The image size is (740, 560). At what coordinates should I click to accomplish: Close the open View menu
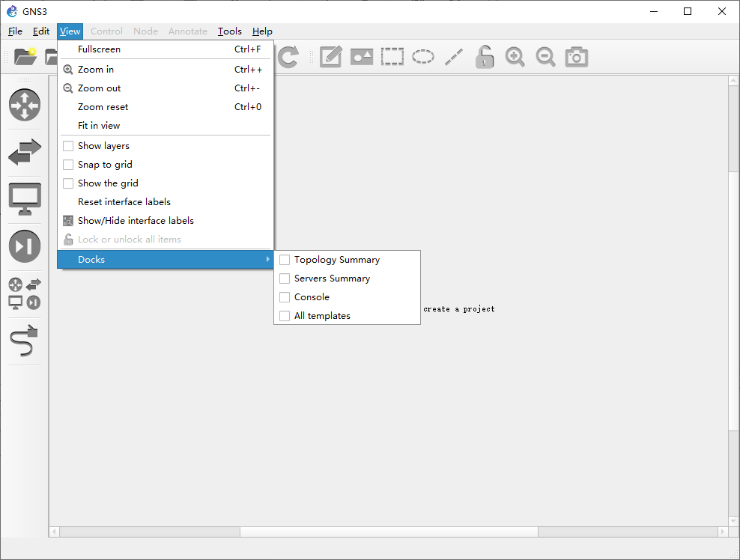pos(70,31)
